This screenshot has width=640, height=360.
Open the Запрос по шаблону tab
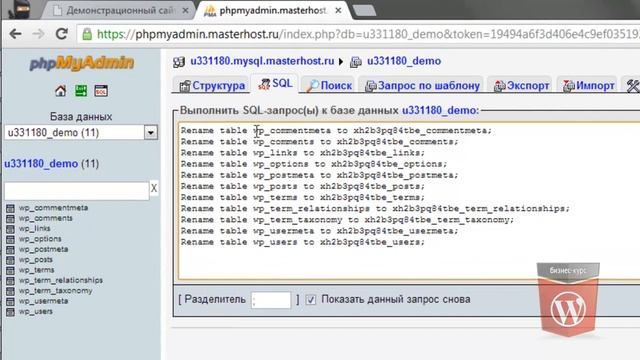422,85
